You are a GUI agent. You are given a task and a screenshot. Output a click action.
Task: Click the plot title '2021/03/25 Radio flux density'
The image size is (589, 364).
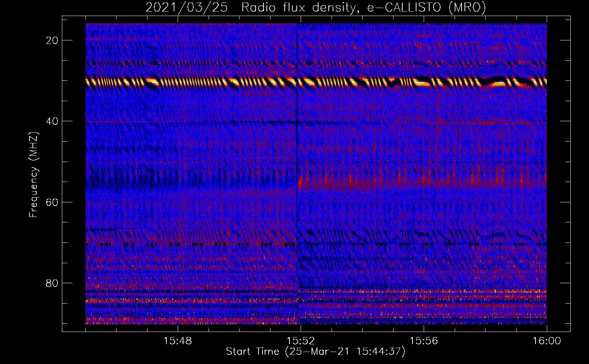pyautogui.click(x=316, y=7)
